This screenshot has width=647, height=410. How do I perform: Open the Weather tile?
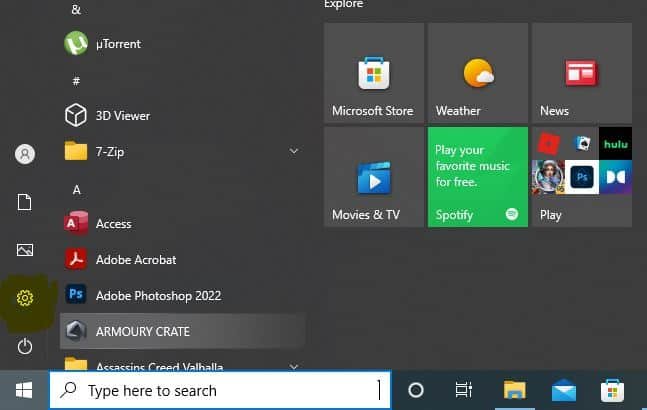click(478, 73)
